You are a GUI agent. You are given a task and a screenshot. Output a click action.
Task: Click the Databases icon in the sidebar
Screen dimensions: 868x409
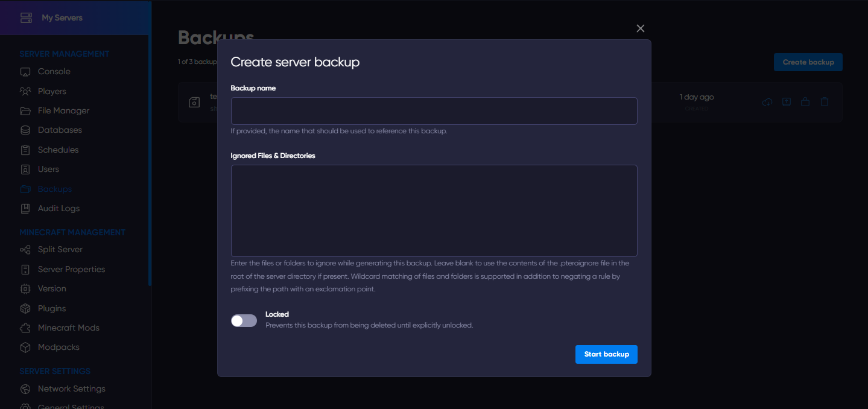click(x=25, y=130)
